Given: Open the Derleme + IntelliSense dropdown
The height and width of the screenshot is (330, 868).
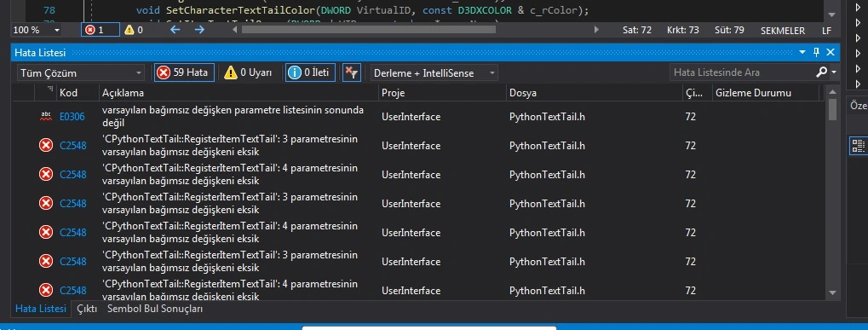Looking at the screenshot, I should [434, 73].
